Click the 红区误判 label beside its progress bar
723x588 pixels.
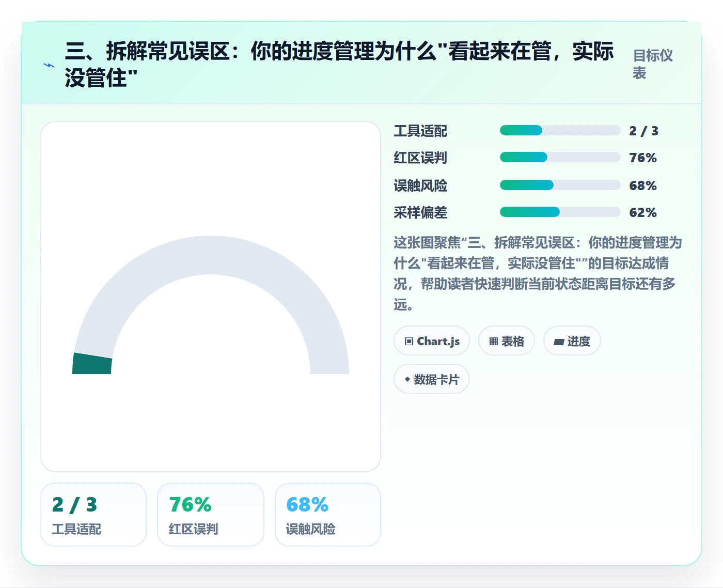(420, 158)
